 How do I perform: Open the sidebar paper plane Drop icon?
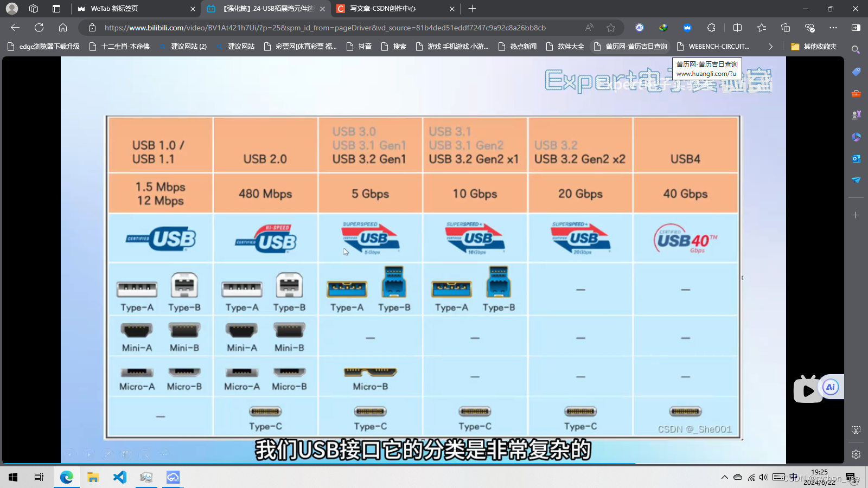point(856,180)
